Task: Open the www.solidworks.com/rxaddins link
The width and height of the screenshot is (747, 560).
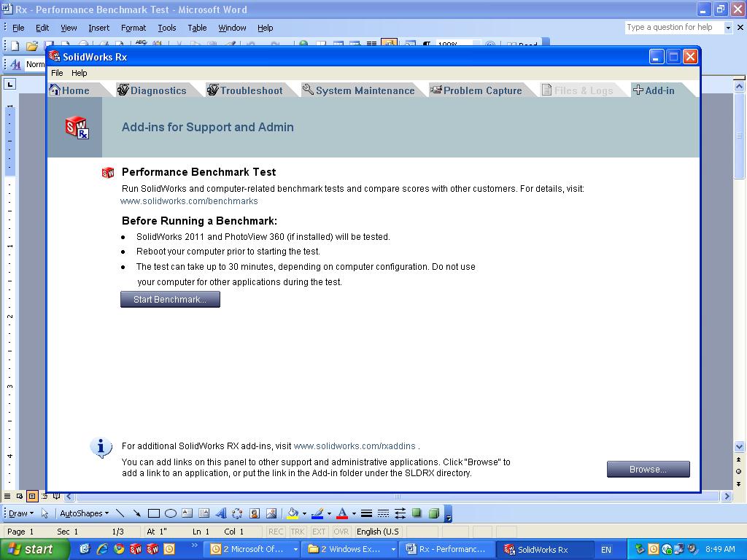Action: coord(355,446)
